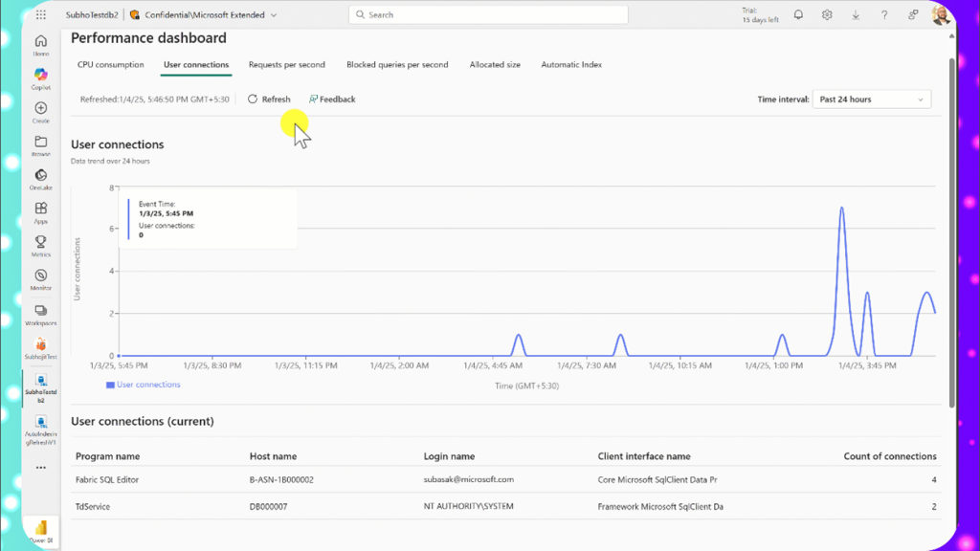980x551 pixels.
Task: Show more sidebar items ellipsis
Action: (40, 467)
